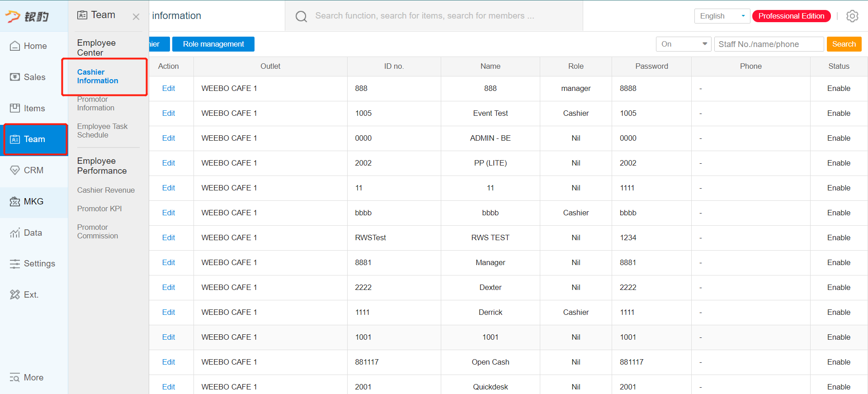Click the 'information' page title tab

click(176, 16)
